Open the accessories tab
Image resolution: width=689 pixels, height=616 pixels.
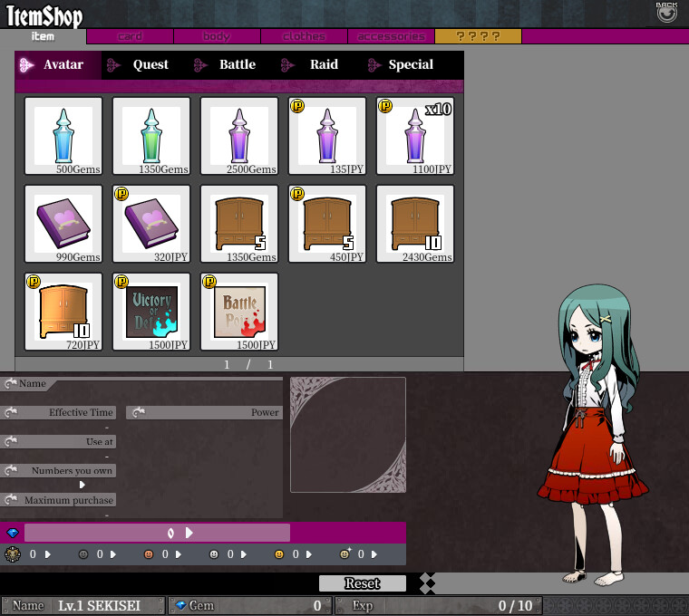coord(391,36)
